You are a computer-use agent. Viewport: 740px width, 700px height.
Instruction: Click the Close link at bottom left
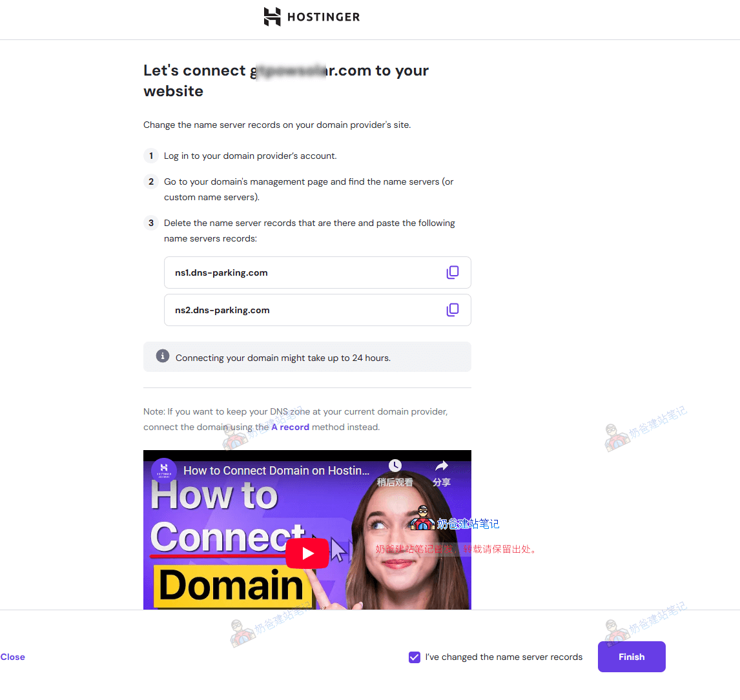pyautogui.click(x=13, y=657)
